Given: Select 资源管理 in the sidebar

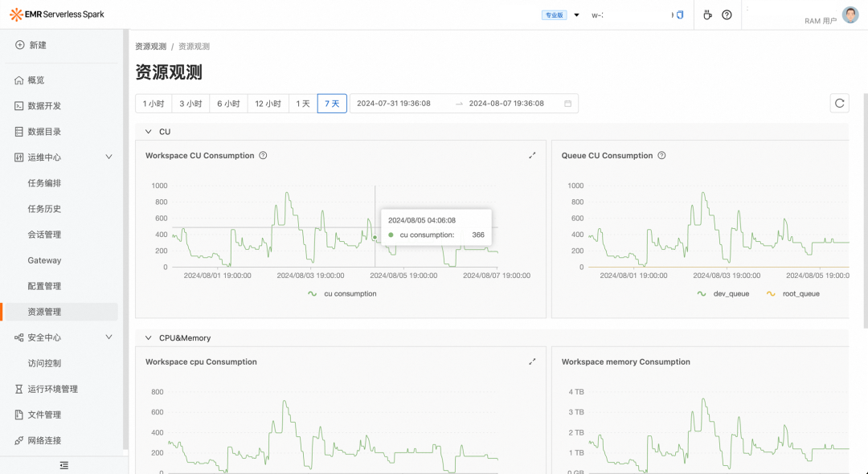Looking at the screenshot, I should 62,312.
